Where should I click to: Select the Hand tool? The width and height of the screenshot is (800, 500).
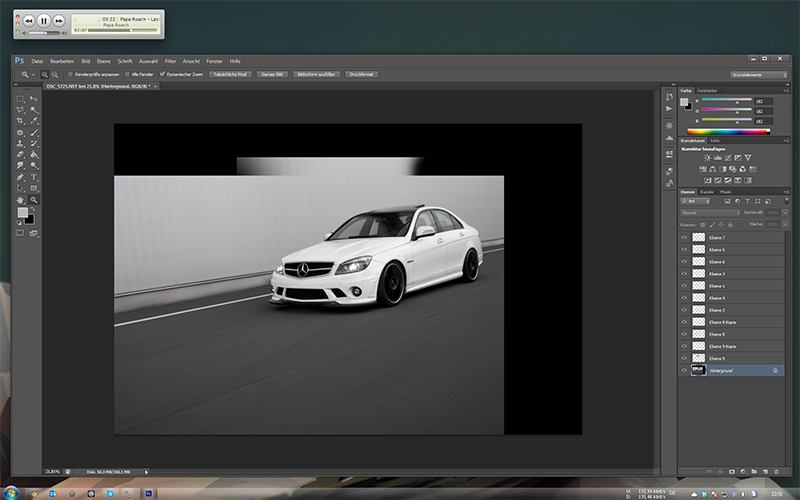click(20, 199)
